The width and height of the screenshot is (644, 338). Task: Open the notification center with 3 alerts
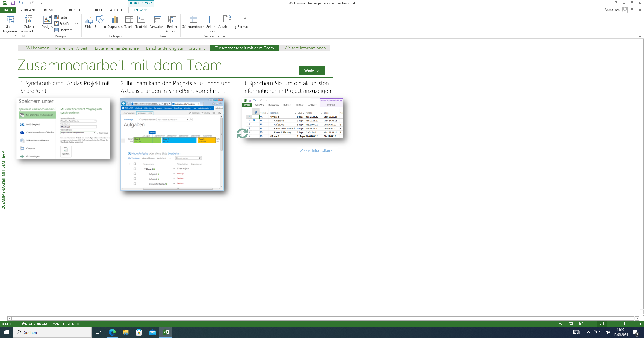coord(636,332)
